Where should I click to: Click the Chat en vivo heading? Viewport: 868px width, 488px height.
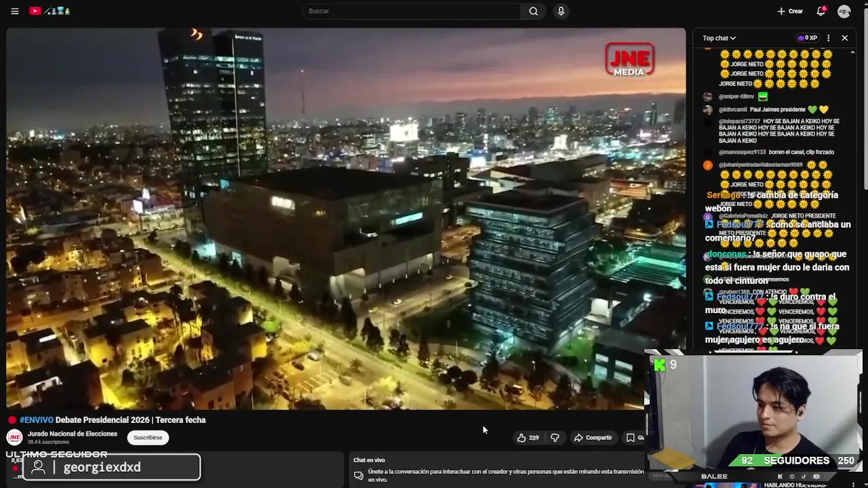tap(369, 460)
